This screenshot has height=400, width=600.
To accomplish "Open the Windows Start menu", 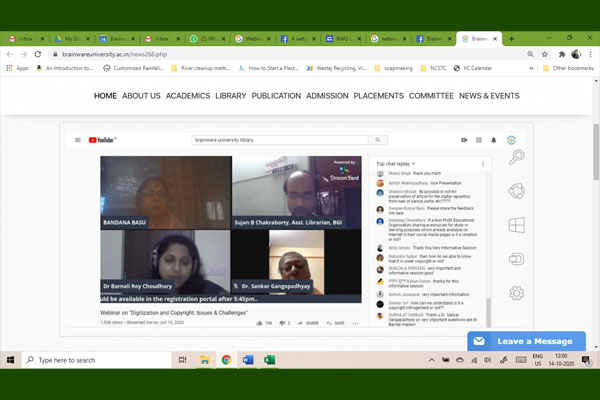I will tap(10, 360).
